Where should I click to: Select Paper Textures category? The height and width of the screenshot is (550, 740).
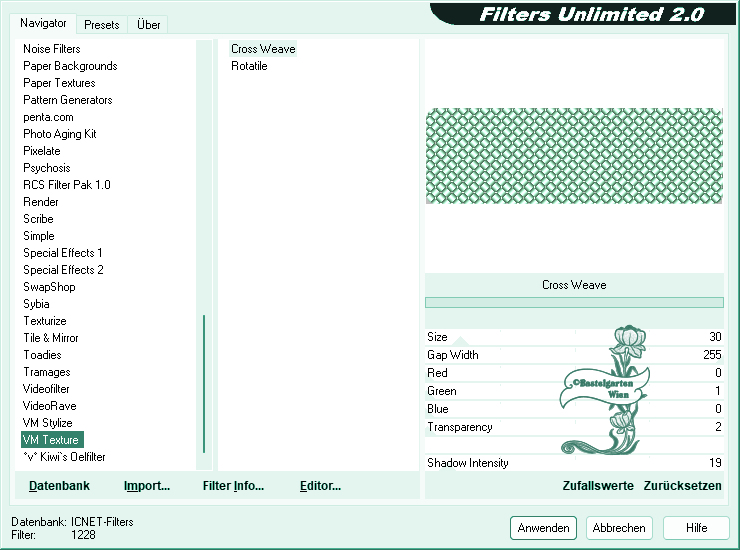[59, 83]
